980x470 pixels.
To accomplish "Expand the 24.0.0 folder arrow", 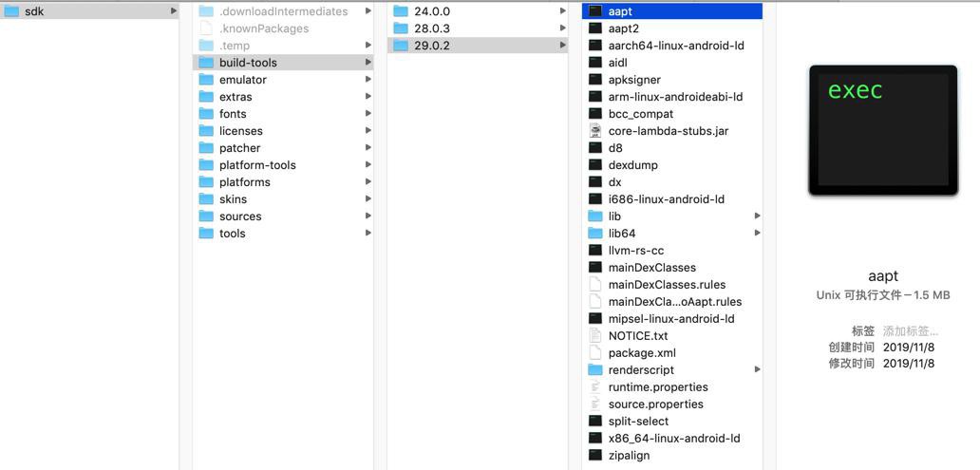I will point(562,11).
